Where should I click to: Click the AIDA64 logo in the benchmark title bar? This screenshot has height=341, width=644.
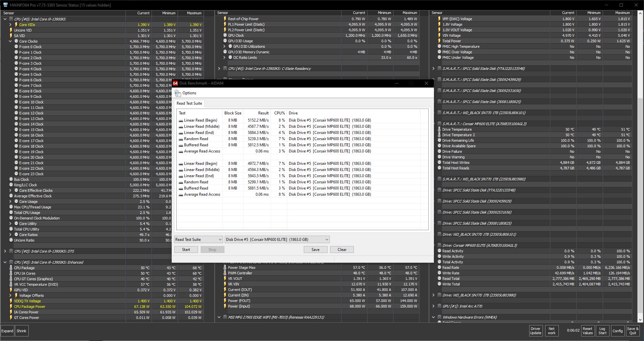175,83
